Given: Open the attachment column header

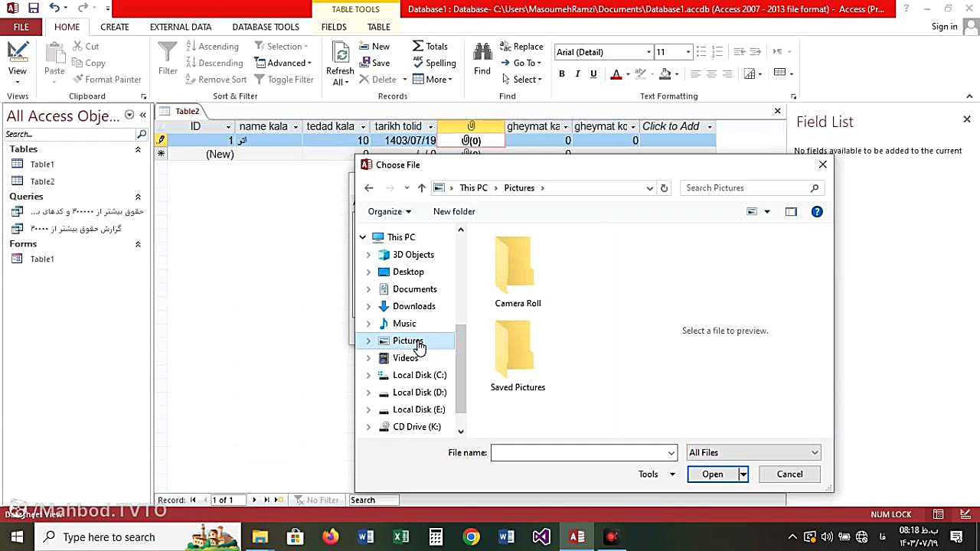Looking at the screenshot, I should tap(471, 126).
